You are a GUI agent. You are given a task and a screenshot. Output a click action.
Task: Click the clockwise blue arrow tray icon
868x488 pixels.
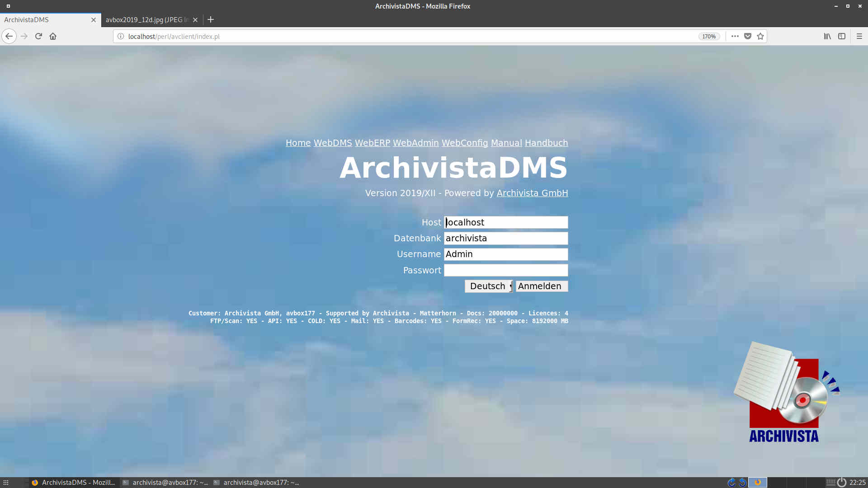pyautogui.click(x=731, y=483)
